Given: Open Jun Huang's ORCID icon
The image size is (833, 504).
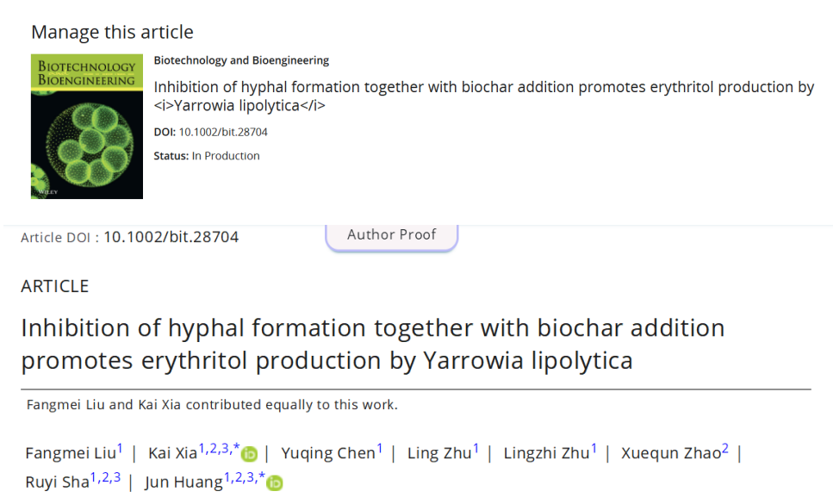Looking at the screenshot, I should pos(275,482).
